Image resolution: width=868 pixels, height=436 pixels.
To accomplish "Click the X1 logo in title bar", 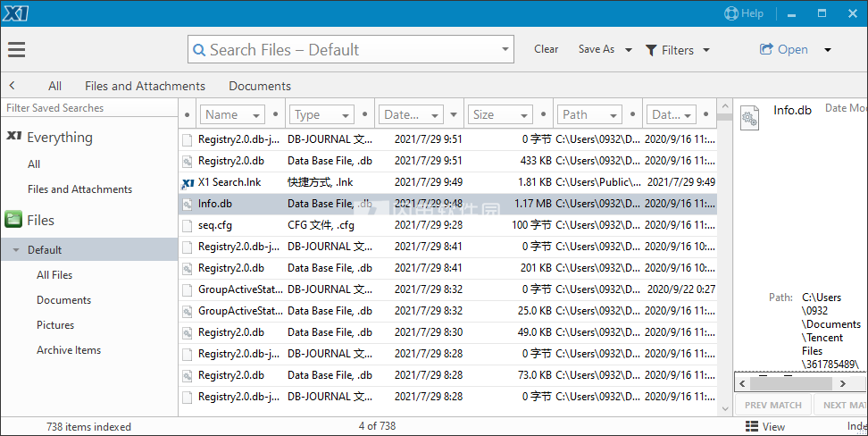I will pyautogui.click(x=15, y=13).
